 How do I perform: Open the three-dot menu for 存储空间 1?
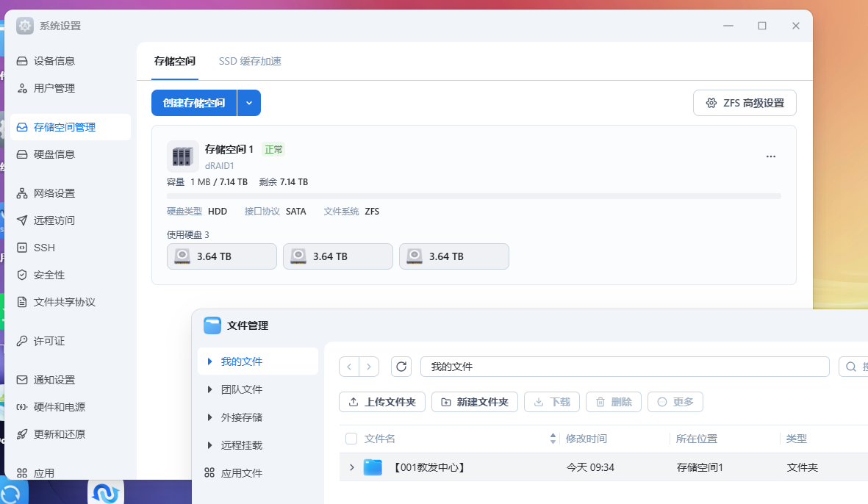click(x=770, y=156)
